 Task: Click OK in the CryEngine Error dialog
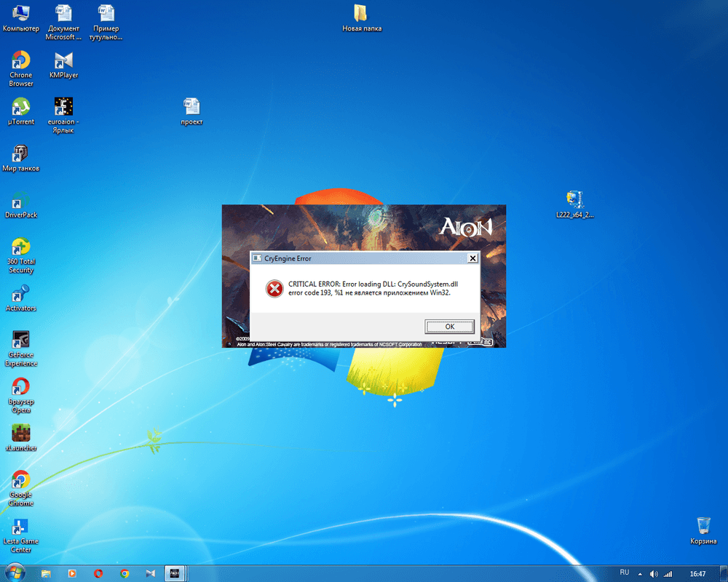pos(449,327)
